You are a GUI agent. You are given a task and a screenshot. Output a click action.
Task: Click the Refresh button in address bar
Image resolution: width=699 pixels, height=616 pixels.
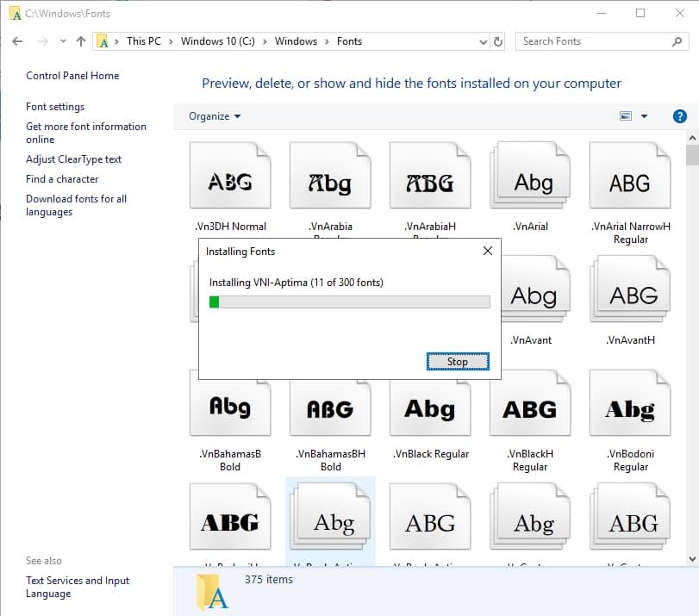point(498,41)
